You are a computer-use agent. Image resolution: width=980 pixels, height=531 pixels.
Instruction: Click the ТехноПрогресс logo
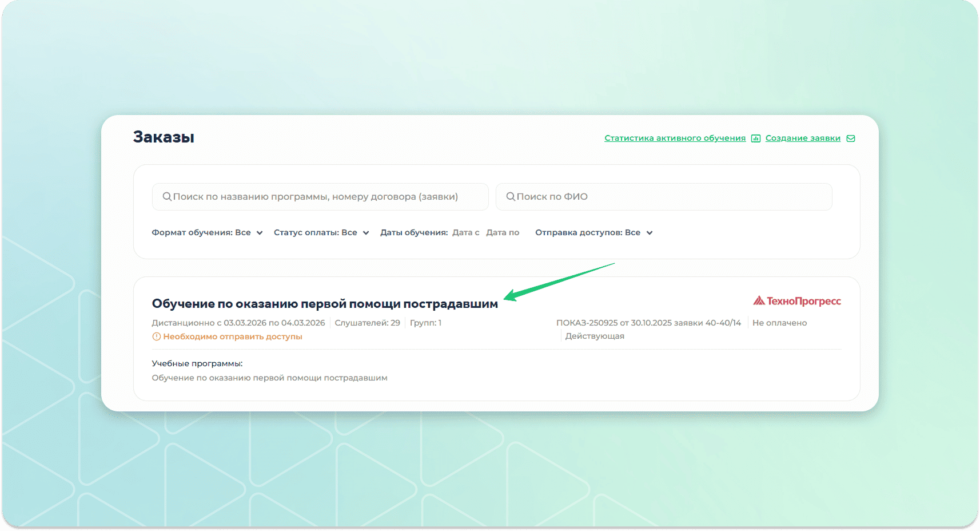point(796,301)
